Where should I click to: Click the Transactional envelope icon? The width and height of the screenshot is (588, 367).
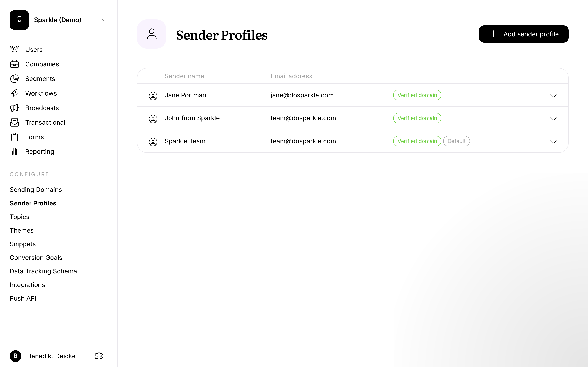tap(15, 122)
